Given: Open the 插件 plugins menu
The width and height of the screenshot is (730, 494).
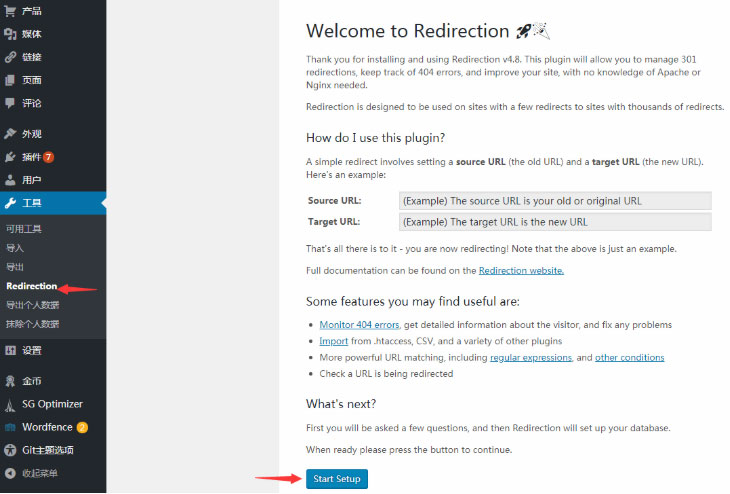Looking at the screenshot, I should 31,157.
